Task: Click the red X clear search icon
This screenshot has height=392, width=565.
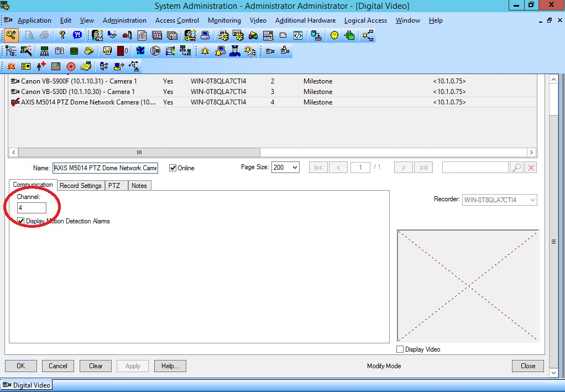Action: point(531,167)
